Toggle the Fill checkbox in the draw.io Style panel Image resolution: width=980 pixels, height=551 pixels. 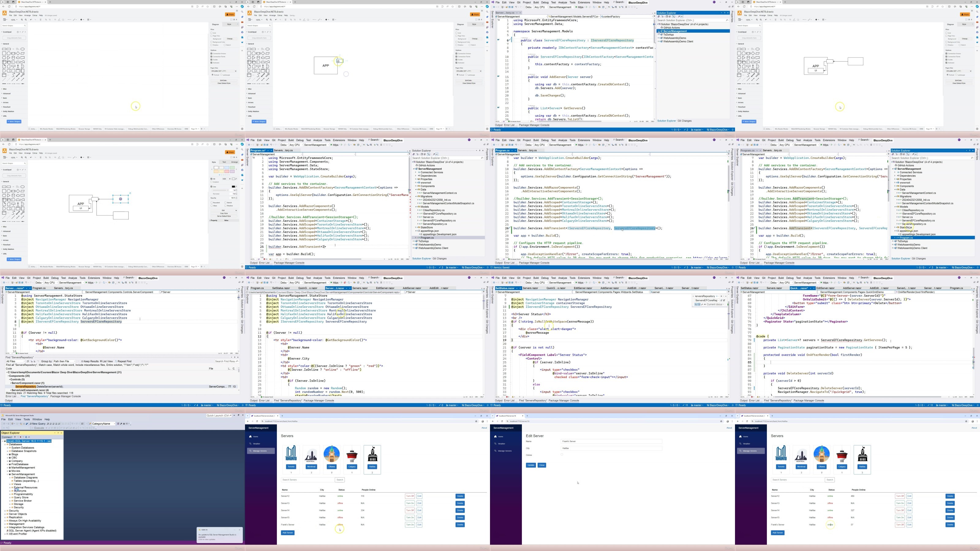(212, 179)
